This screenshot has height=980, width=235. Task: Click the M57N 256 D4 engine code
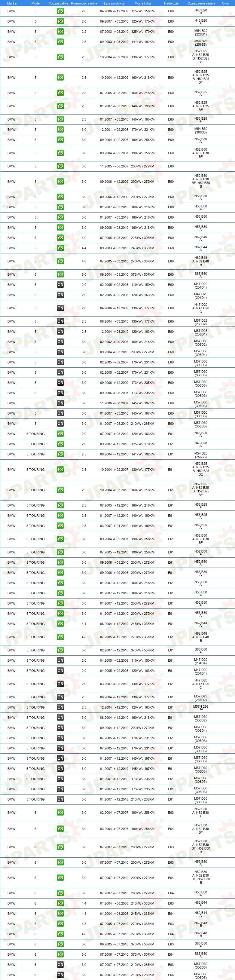pyautogui.click(x=201, y=708)
